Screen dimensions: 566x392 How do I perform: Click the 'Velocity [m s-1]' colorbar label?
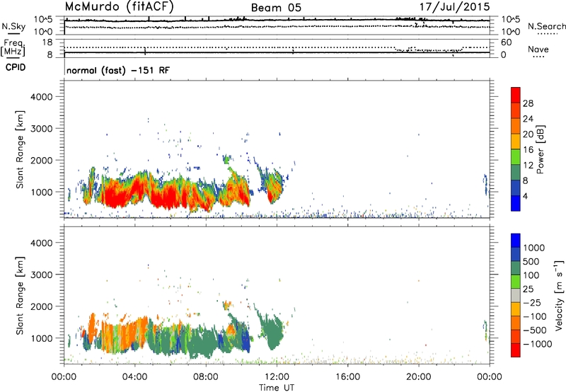559,295
